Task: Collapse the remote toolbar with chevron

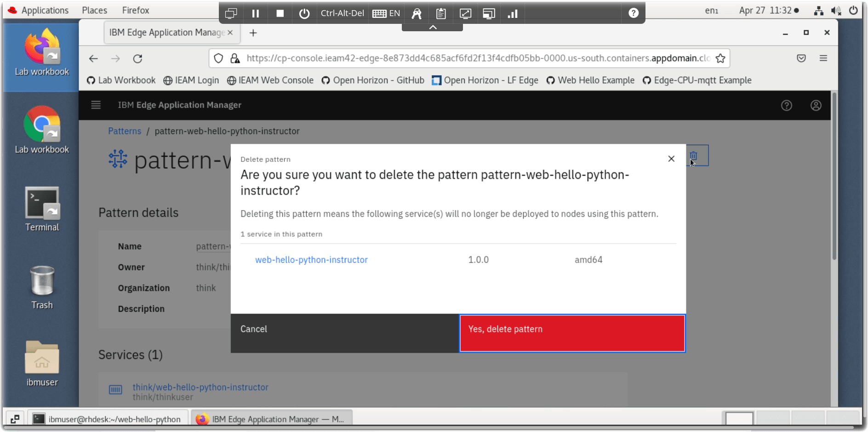Action: [433, 28]
